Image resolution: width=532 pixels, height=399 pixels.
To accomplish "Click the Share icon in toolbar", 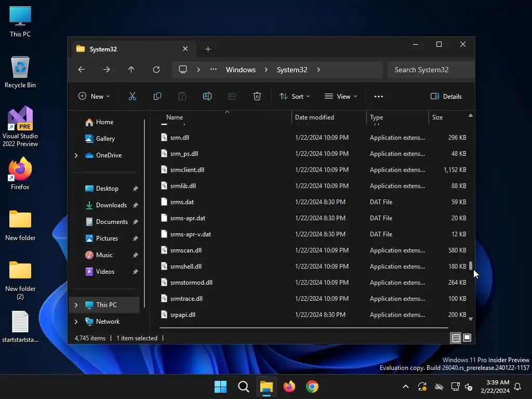I will tap(232, 96).
